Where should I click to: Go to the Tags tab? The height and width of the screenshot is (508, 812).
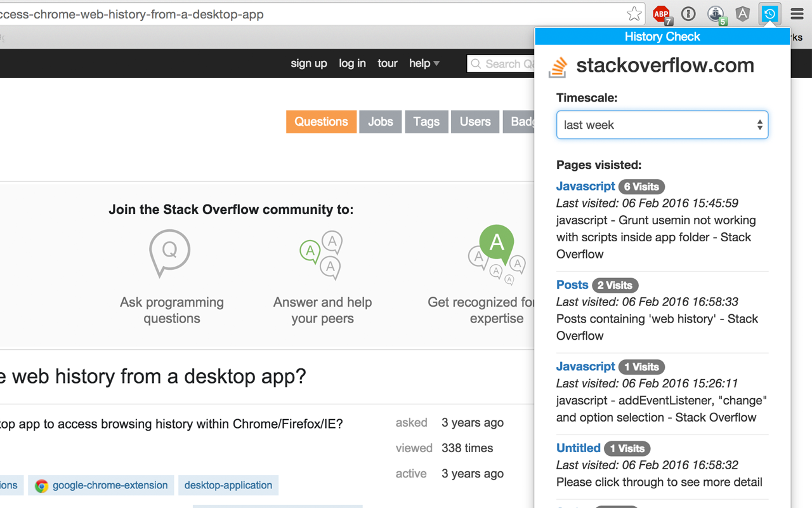coord(426,122)
